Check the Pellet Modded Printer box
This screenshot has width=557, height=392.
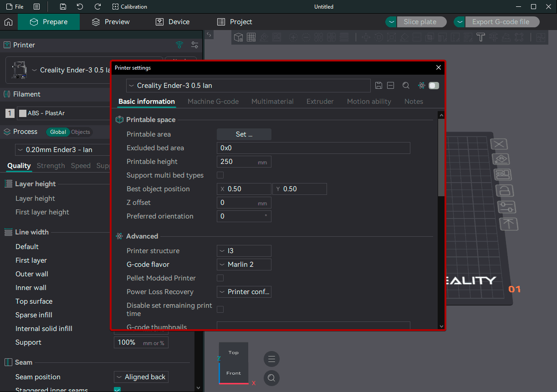(x=220, y=278)
